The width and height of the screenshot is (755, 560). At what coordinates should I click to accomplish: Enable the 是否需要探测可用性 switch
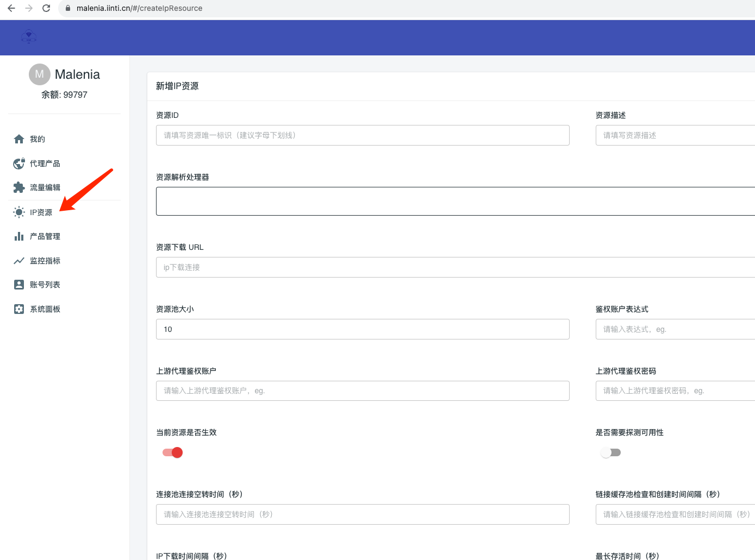point(611,452)
